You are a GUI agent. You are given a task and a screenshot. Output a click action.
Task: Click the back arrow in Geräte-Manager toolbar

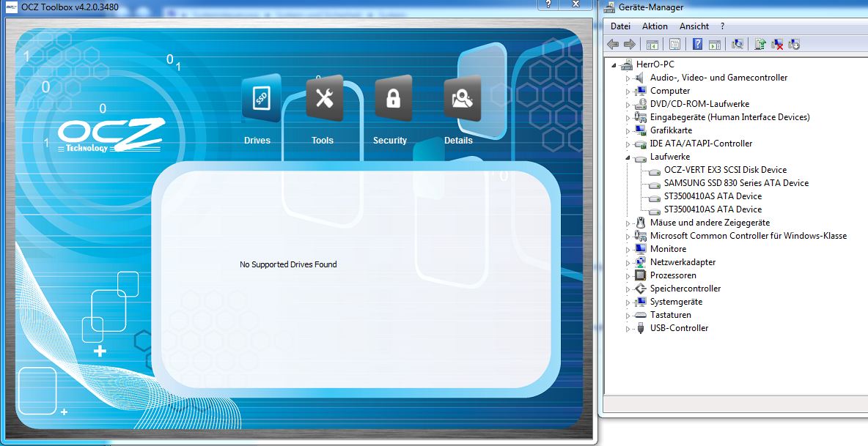click(x=613, y=44)
